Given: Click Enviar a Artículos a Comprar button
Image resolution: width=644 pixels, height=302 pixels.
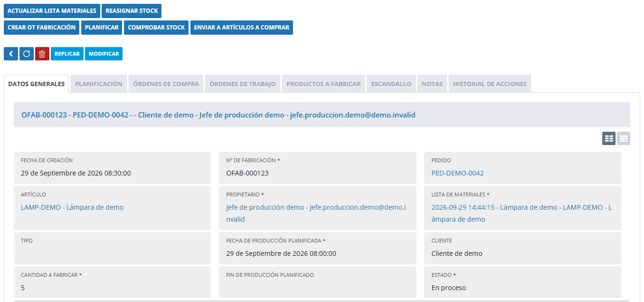Looking at the screenshot, I should (x=242, y=28).
